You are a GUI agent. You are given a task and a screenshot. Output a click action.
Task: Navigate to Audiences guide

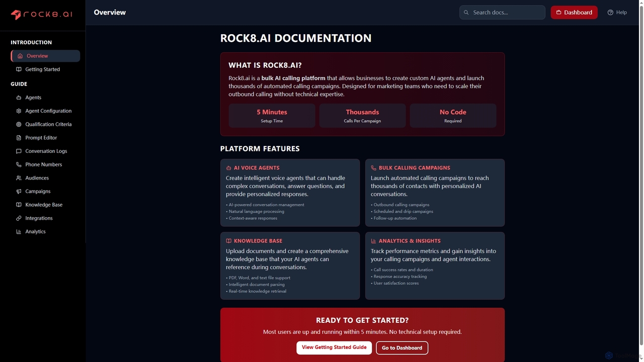coord(45,178)
